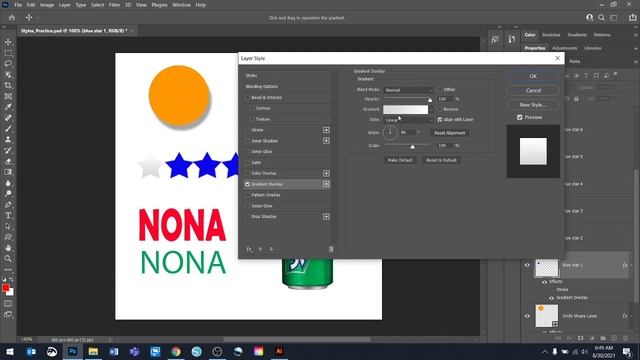
Task: Enable the Bevel & Emboss checkbox
Action: pos(247,98)
